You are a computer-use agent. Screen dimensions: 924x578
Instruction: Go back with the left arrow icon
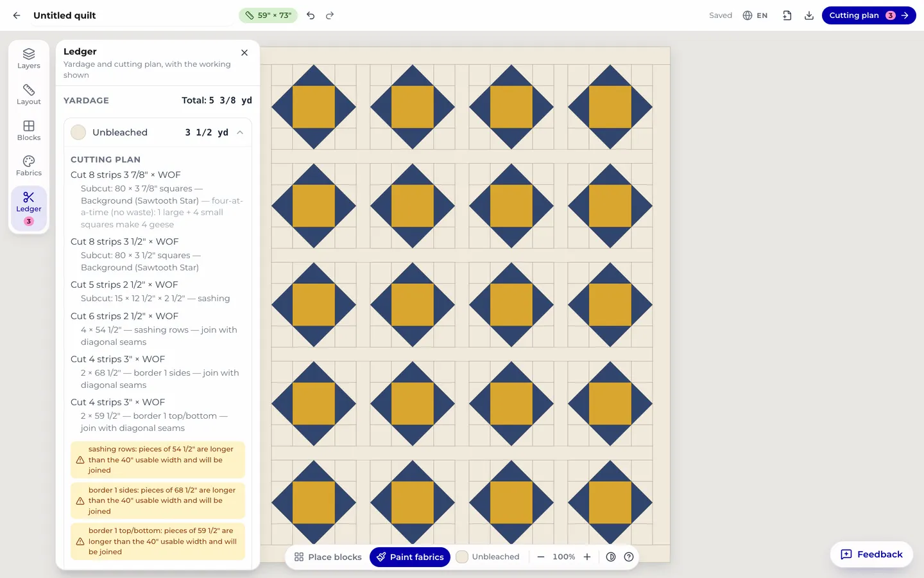[x=17, y=15]
